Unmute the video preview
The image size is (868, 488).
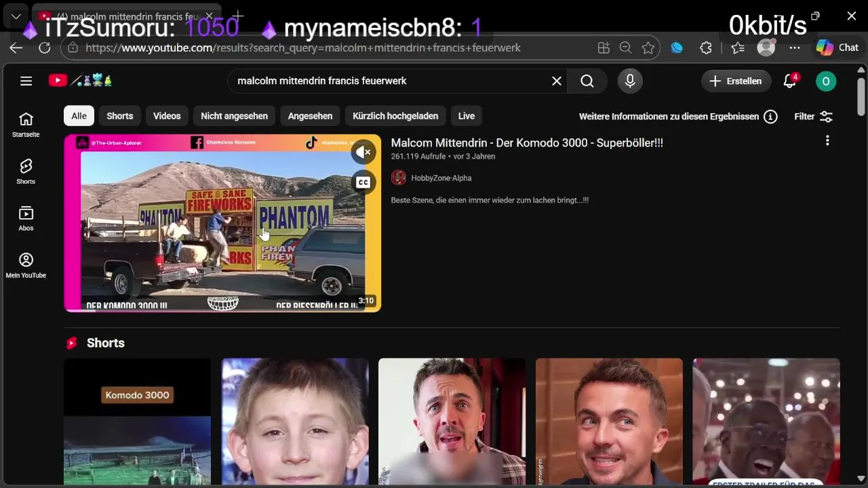click(363, 152)
